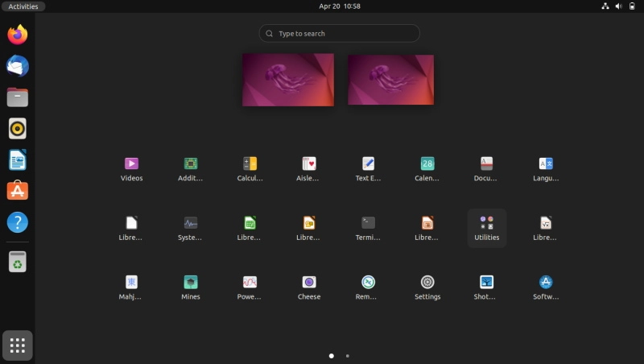Select the first app grid page dot
The height and width of the screenshot is (364, 644).
[332, 356]
